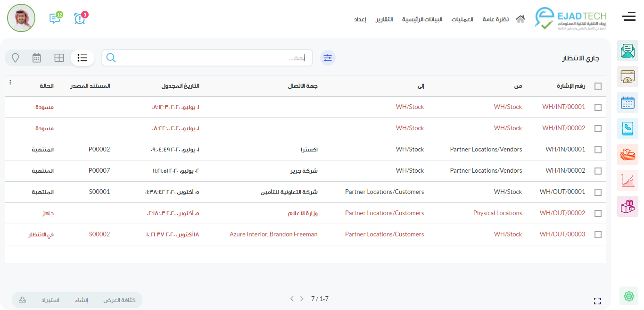Click the search input field

pyautogui.click(x=207, y=58)
